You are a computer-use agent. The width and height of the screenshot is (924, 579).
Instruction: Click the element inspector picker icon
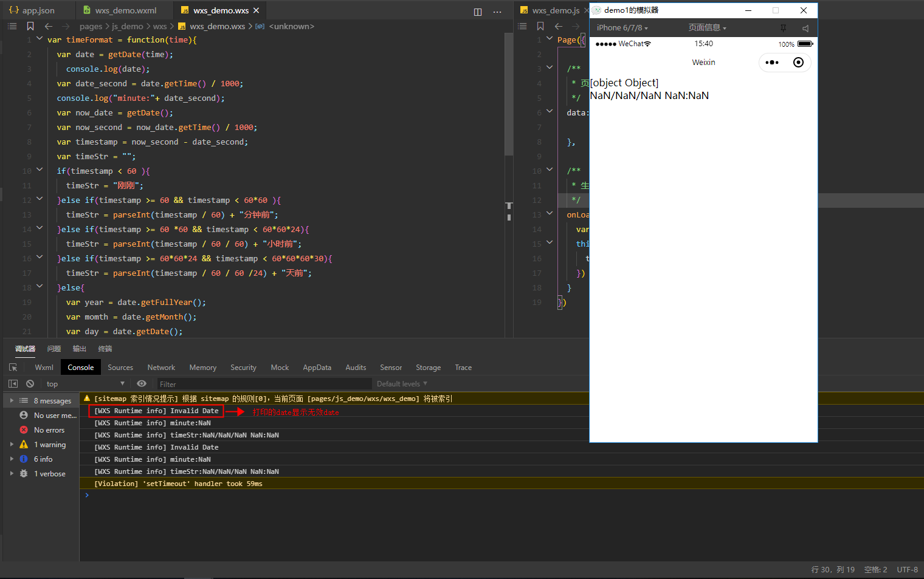[x=13, y=368]
